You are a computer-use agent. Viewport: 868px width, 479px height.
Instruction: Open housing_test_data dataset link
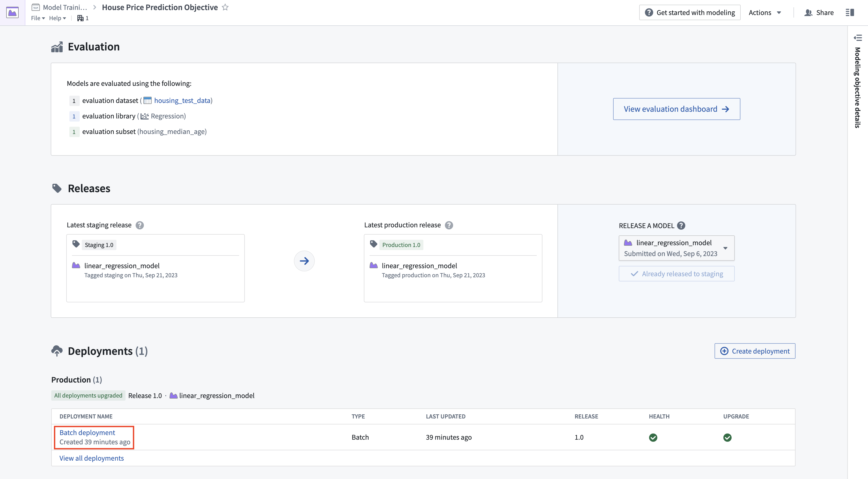182,100
